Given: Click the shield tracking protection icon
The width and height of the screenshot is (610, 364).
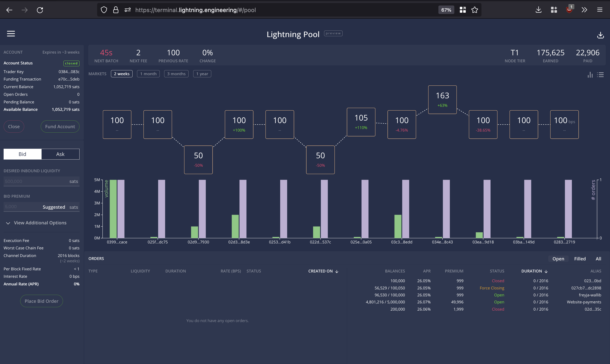Looking at the screenshot, I should click(104, 10).
